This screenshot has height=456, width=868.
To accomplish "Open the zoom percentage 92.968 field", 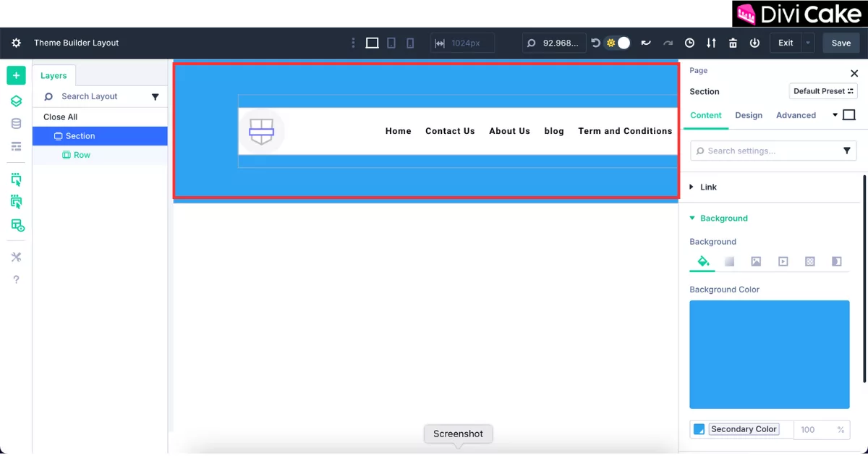I will tap(555, 43).
